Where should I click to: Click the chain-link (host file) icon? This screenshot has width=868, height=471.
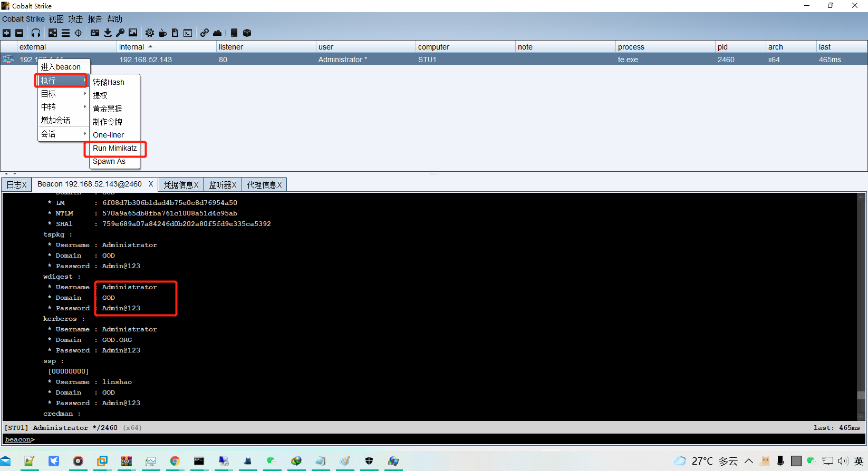coord(205,33)
